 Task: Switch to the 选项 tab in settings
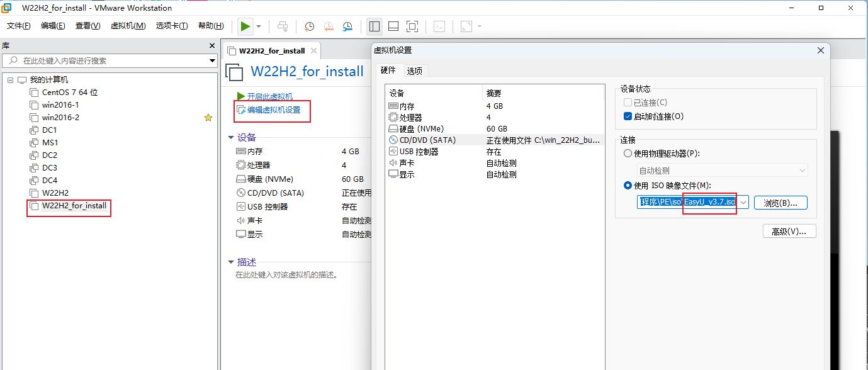pyautogui.click(x=415, y=71)
